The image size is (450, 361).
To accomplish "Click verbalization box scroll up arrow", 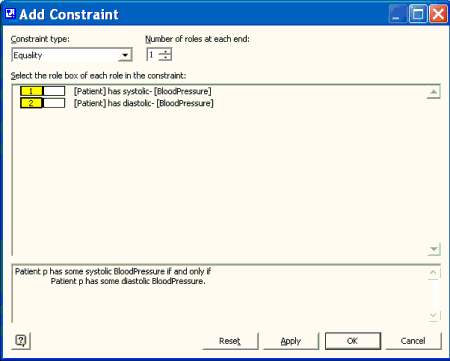I will [x=433, y=273].
